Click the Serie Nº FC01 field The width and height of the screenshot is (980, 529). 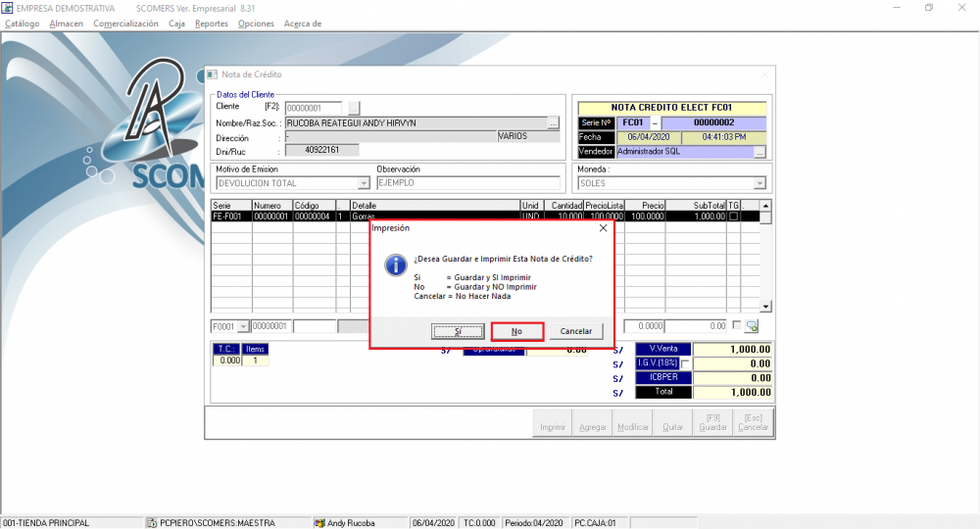[x=633, y=123]
